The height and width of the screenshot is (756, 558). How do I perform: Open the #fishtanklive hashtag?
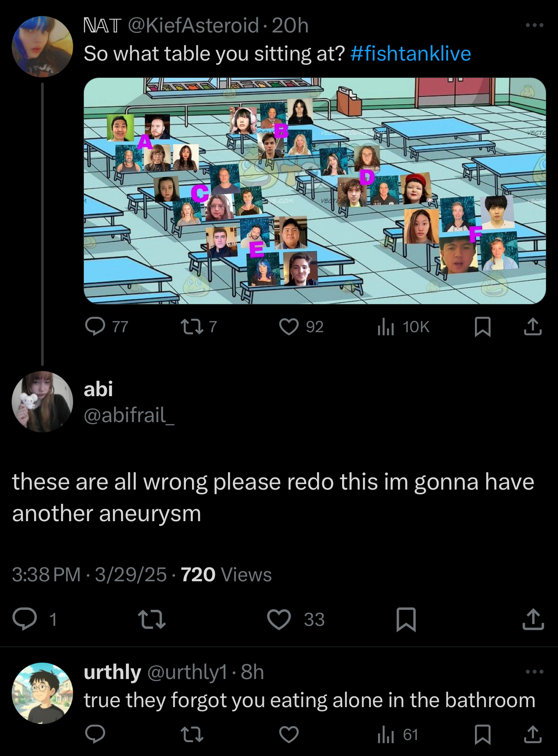410,54
